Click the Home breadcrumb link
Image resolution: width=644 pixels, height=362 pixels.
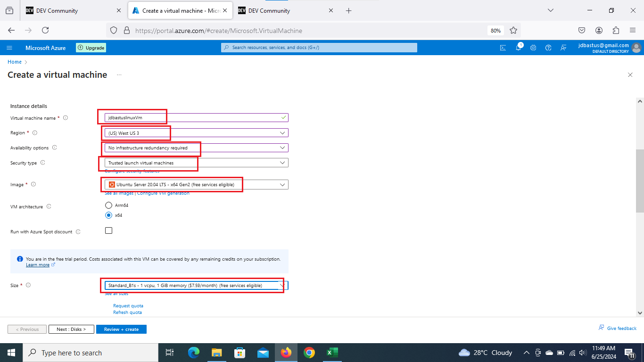15,62
